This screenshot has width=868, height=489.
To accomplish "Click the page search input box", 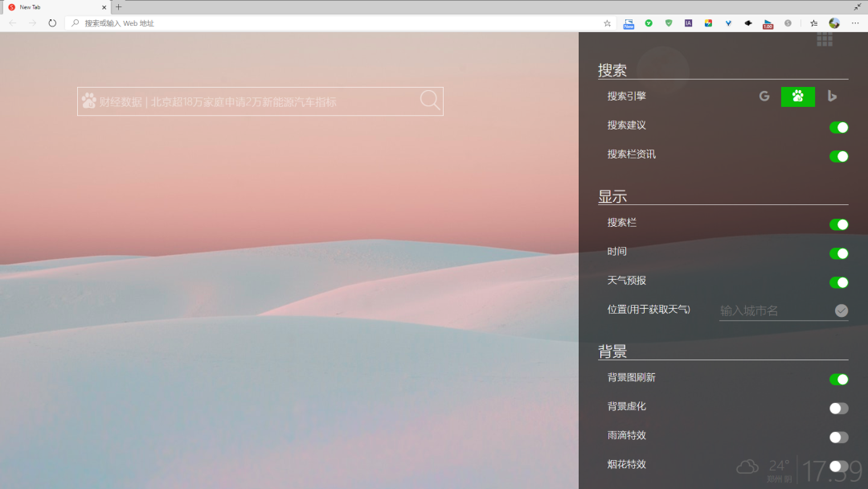I will (x=260, y=101).
